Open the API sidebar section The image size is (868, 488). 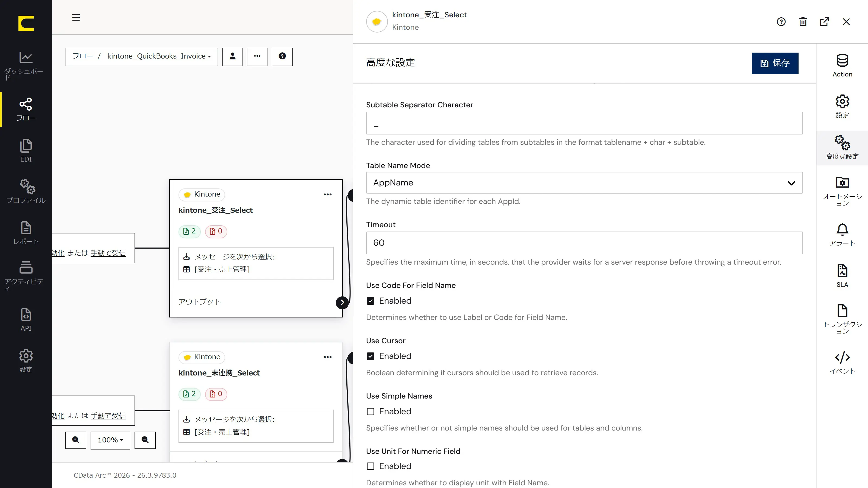[26, 319]
